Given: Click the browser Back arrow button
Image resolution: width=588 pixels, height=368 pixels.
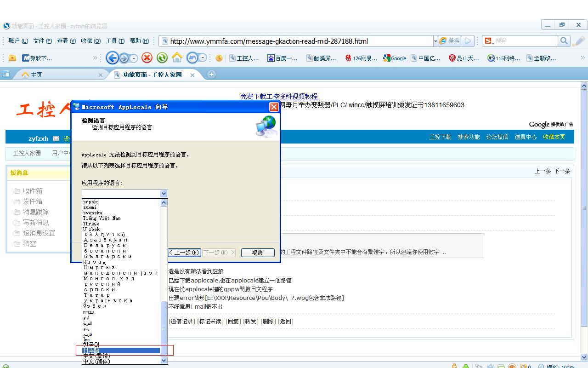Looking at the screenshot, I should [112, 58].
